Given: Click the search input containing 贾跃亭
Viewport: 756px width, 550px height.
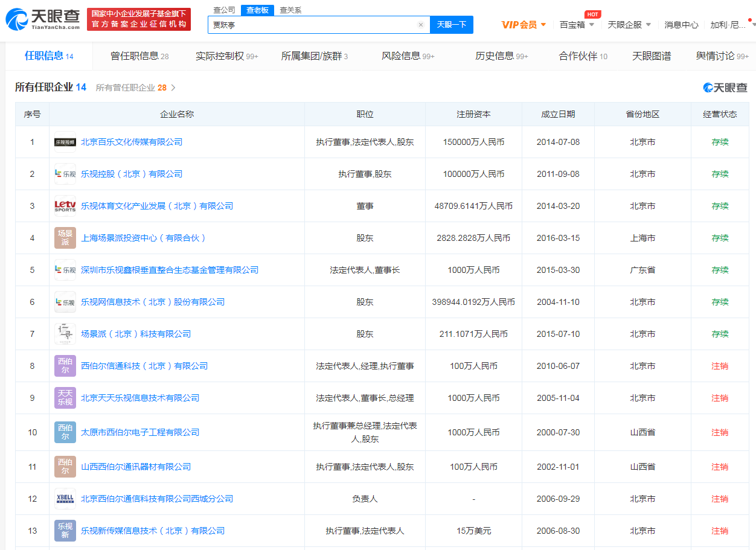Looking at the screenshot, I should [x=313, y=25].
